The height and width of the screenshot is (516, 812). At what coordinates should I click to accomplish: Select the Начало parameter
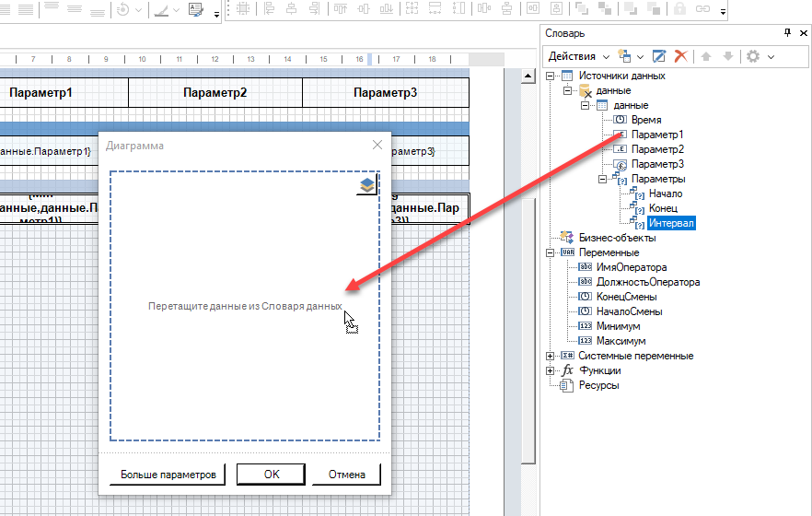666,193
